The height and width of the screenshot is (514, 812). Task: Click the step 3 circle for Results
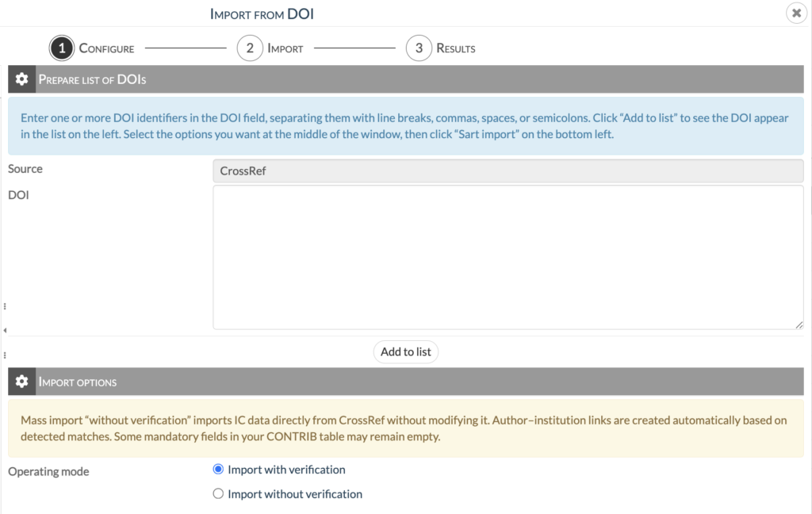[419, 48]
